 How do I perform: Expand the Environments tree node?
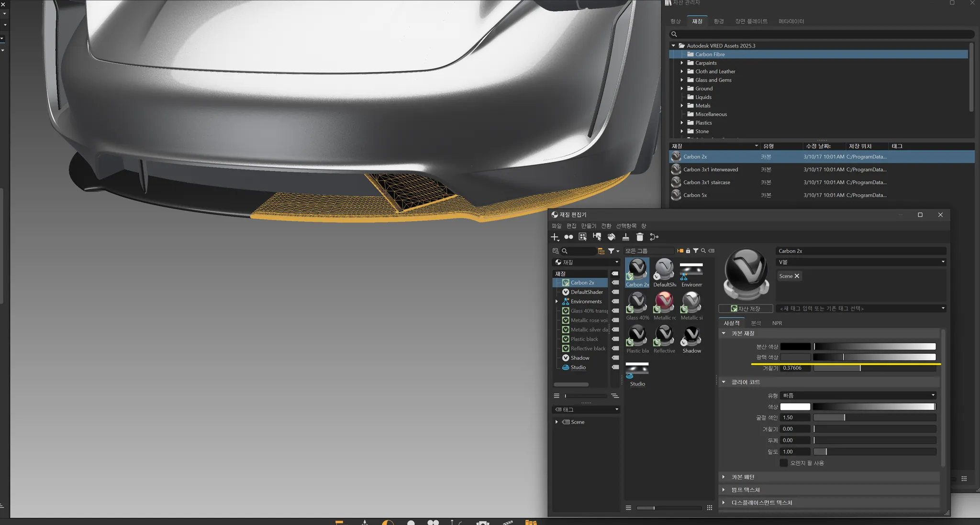point(557,302)
